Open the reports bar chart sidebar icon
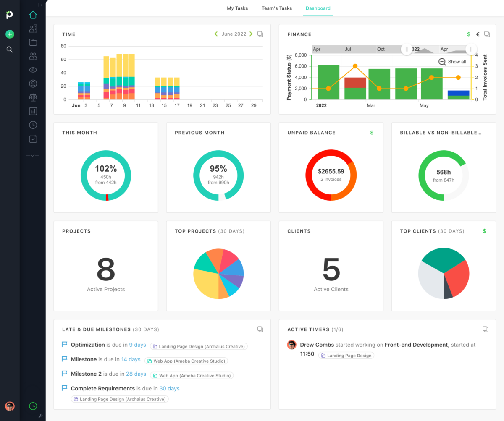The width and height of the screenshot is (504, 421). (33, 111)
